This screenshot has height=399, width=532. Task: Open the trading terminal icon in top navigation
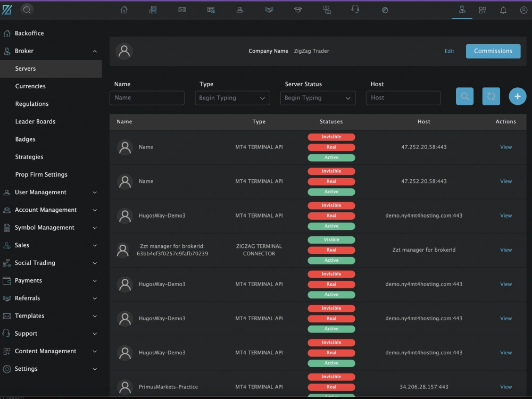point(211,10)
